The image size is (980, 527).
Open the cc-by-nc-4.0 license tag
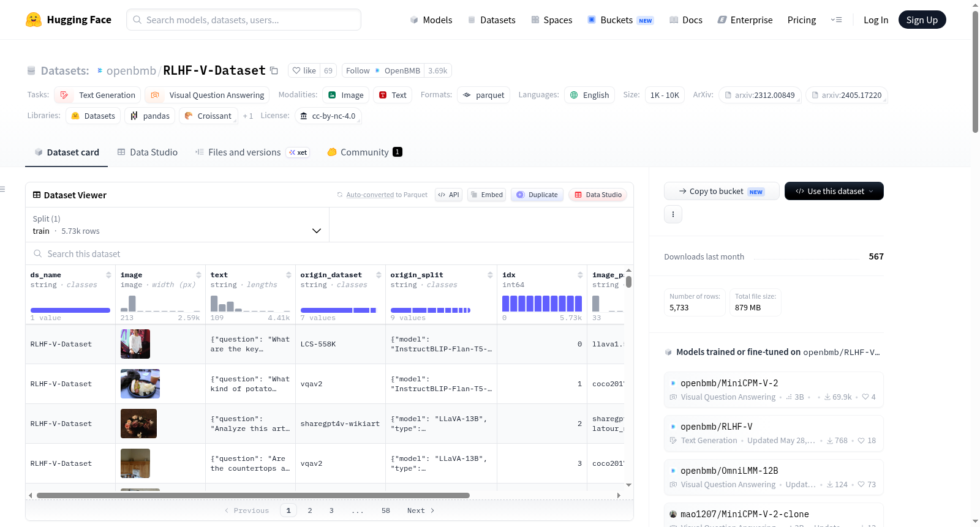(x=328, y=116)
